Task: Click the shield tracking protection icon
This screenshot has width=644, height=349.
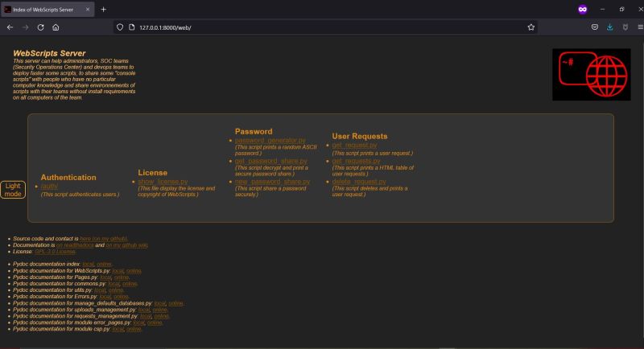Action: [x=119, y=27]
